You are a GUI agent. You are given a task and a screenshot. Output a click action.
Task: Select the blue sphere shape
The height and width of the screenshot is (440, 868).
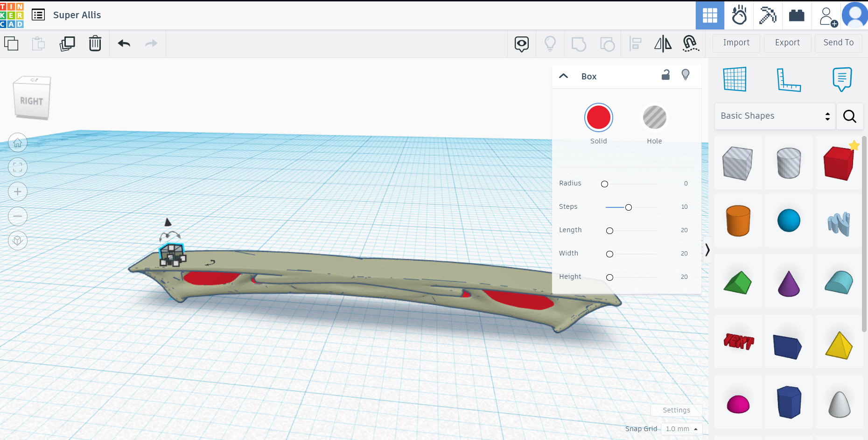[x=789, y=220]
